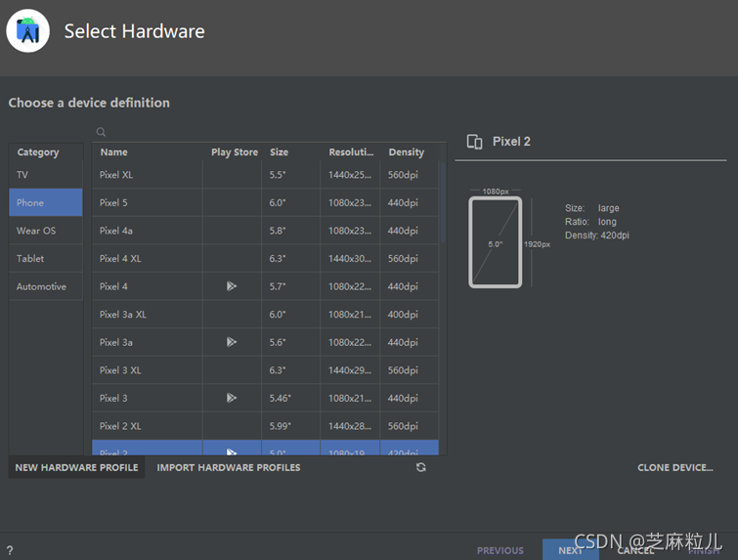This screenshot has height=560, width=738.
Task: Click the 400dpi density cell
Action: point(409,315)
